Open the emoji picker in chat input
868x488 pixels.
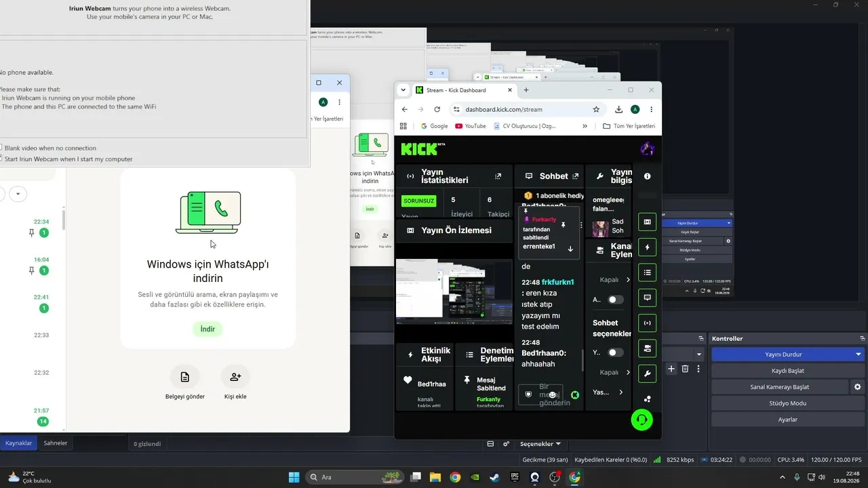[x=553, y=394]
